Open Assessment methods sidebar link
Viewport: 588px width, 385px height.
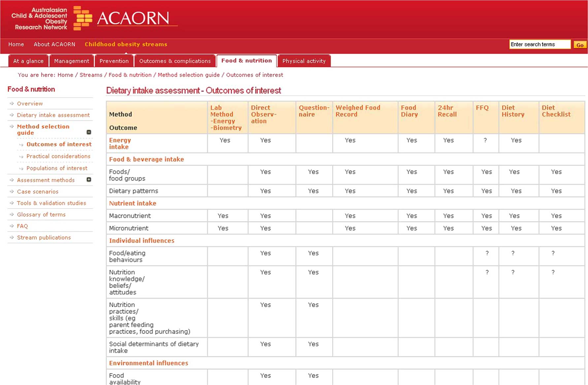click(46, 180)
